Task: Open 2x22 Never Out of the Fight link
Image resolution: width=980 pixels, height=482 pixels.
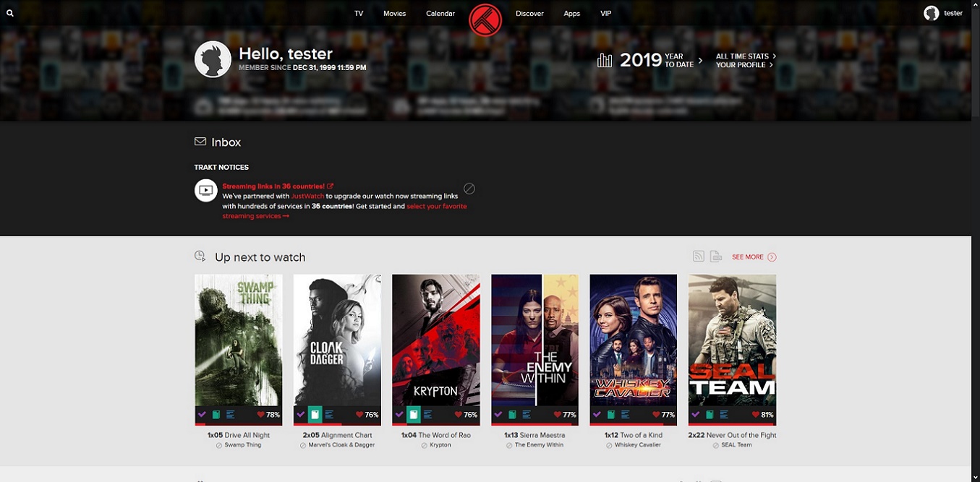Action: coord(732,435)
